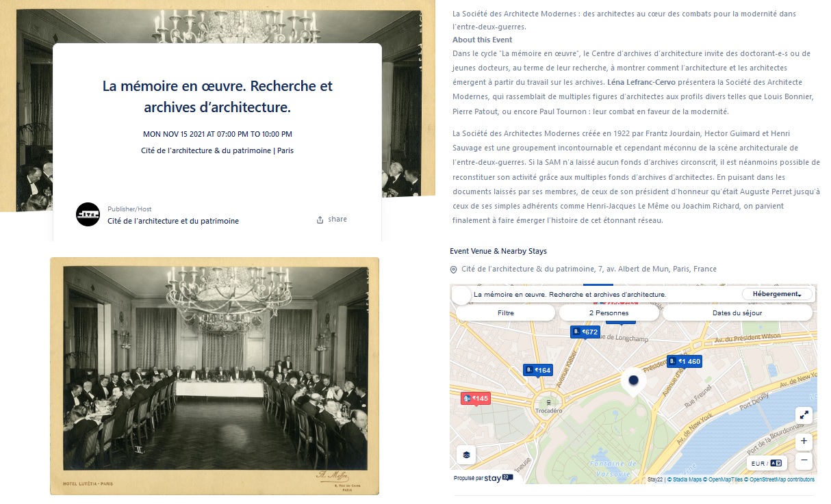Click the event title 'La mémoire en œuvre' heading
The image size is (831, 504).
coord(218,97)
